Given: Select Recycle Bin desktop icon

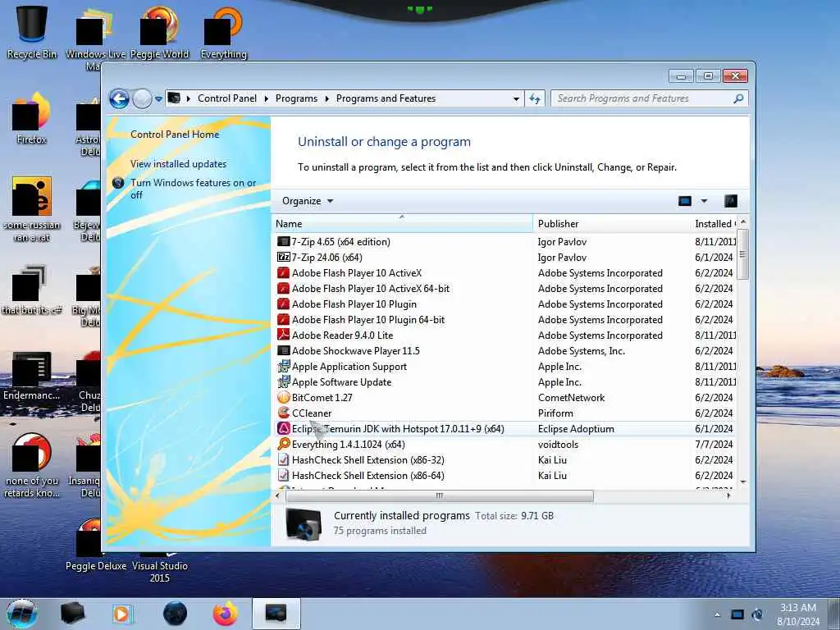Looking at the screenshot, I should (x=32, y=32).
